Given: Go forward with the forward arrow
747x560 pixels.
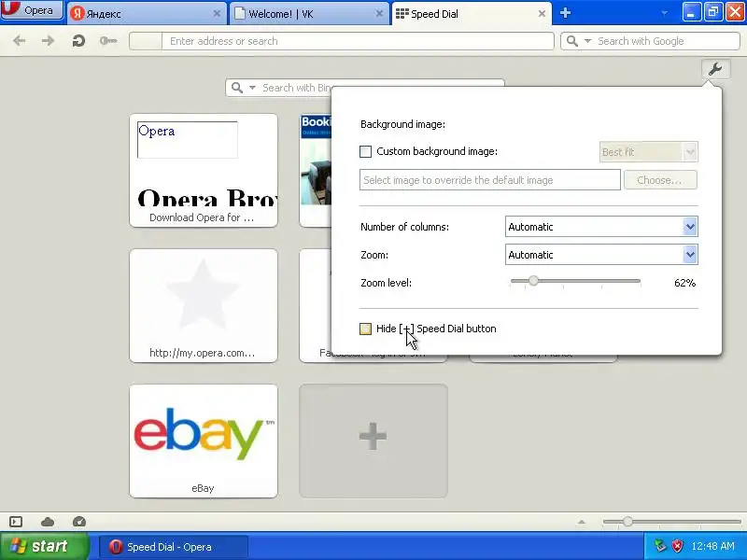Looking at the screenshot, I should (48, 41).
